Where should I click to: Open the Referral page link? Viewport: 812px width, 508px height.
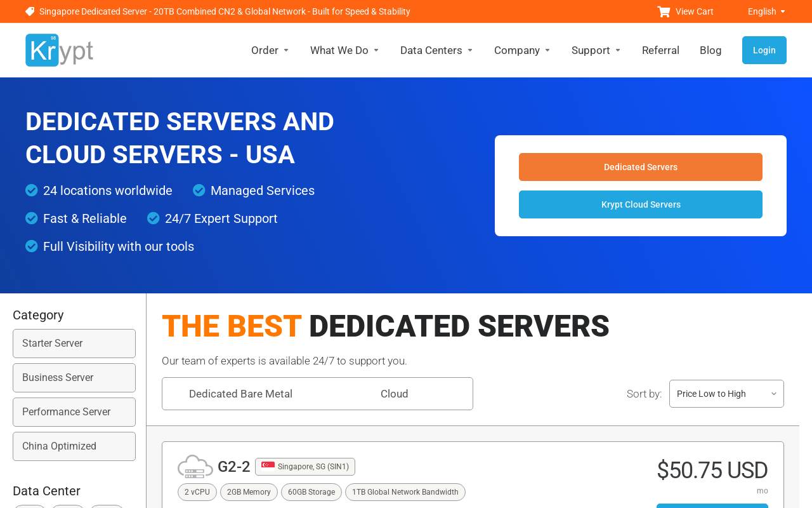(x=660, y=50)
